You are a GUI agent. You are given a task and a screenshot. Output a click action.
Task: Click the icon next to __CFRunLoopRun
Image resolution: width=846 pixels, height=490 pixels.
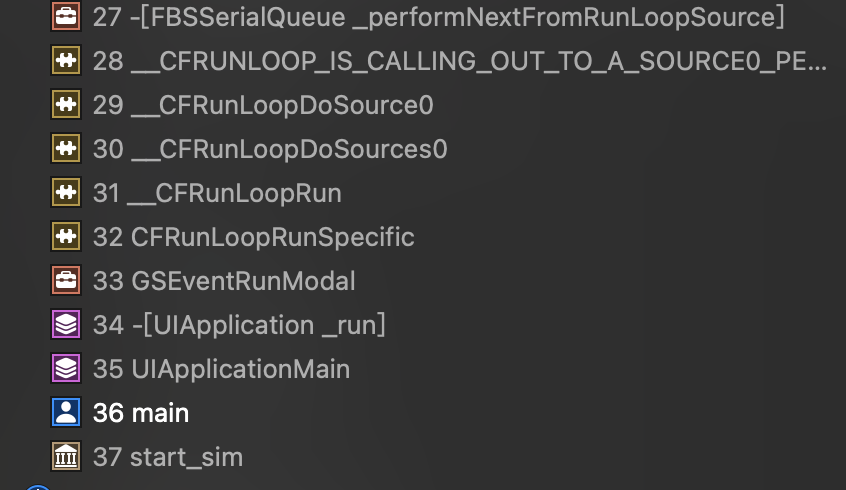pyautogui.click(x=65, y=193)
